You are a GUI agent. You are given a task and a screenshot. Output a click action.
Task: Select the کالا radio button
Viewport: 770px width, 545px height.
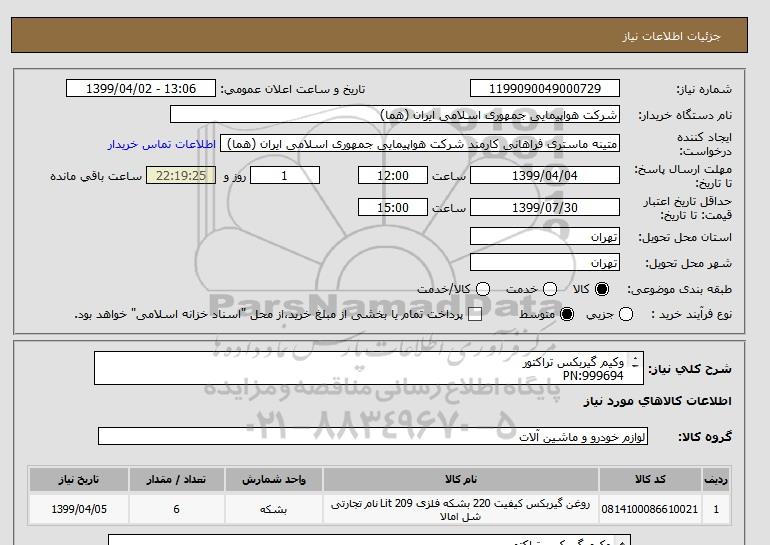(601, 289)
